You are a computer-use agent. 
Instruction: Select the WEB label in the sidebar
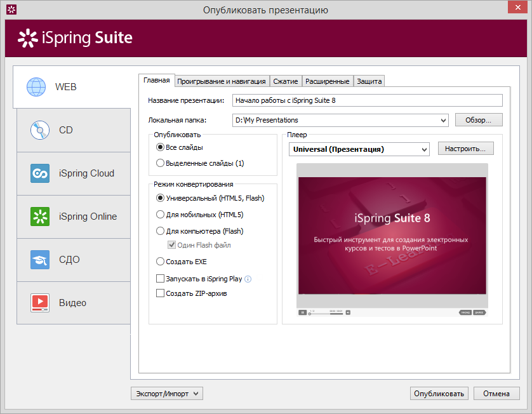(66, 87)
